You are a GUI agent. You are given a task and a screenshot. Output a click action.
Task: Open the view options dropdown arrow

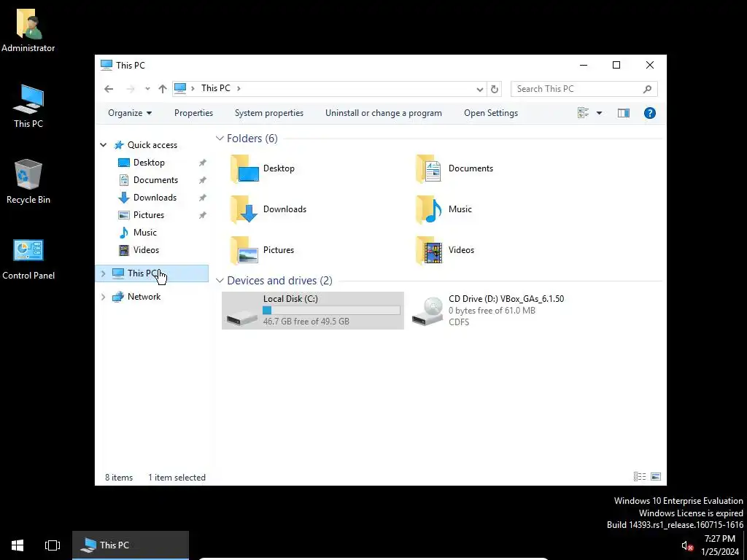[600, 113]
